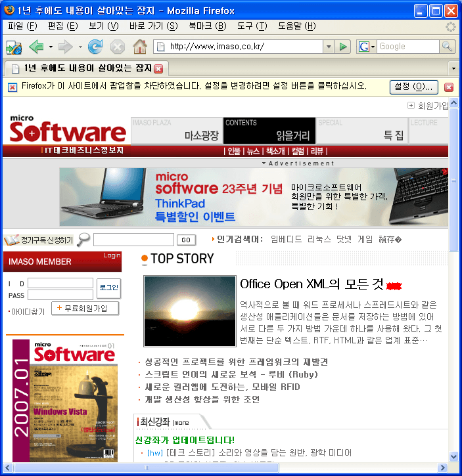Click the 로그인 login button
The width and height of the screenshot is (462, 476).
[108, 288]
